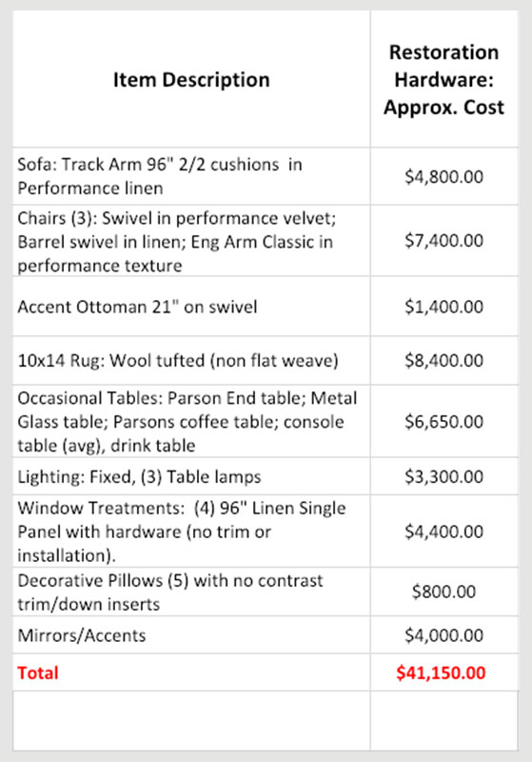This screenshot has width=532, height=762.
Task: Select the $7,400.00 chairs cost cell
Action: tap(444, 241)
